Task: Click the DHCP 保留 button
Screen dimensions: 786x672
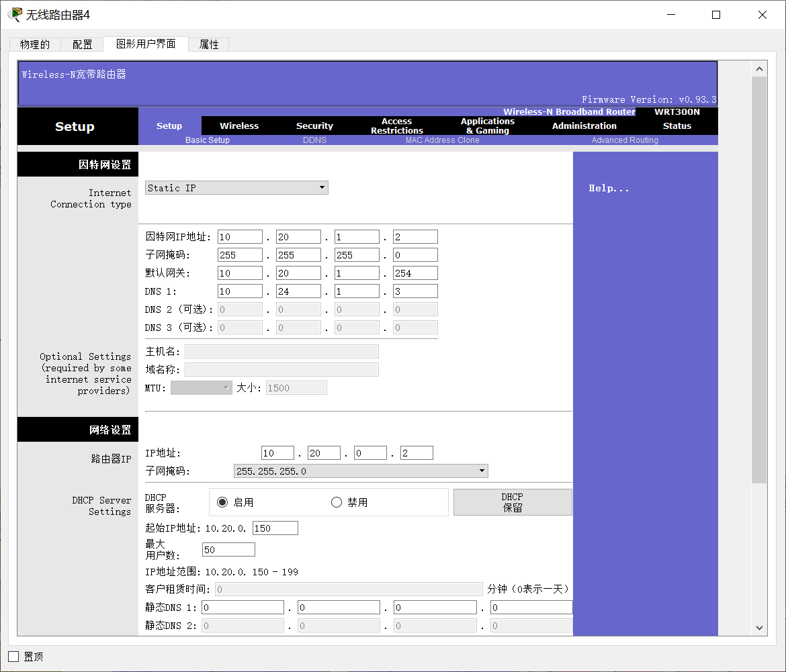Action: pyautogui.click(x=513, y=502)
